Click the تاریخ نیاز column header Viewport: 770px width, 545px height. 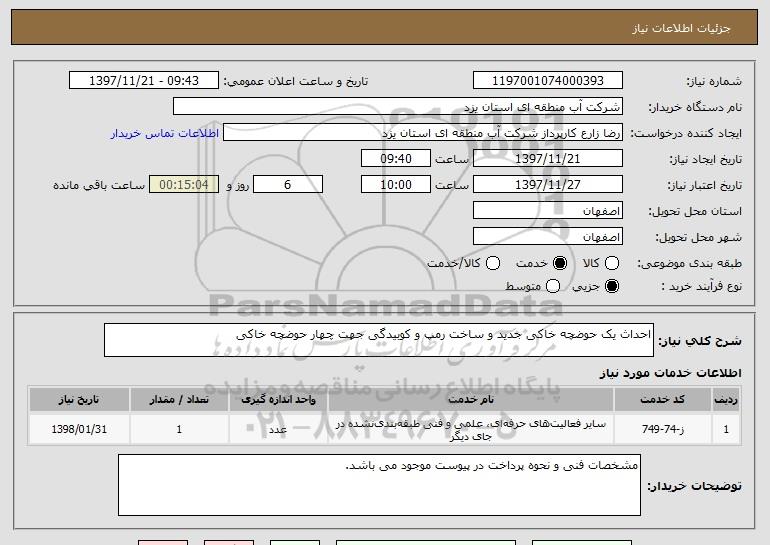point(79,400)
